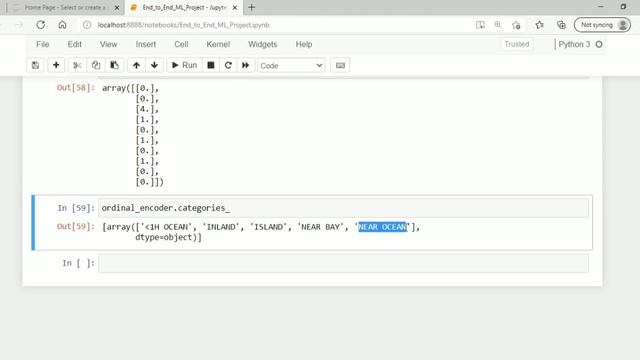640x360 pixels.
Task: Open the Help menu
Action: coord(304,44)
